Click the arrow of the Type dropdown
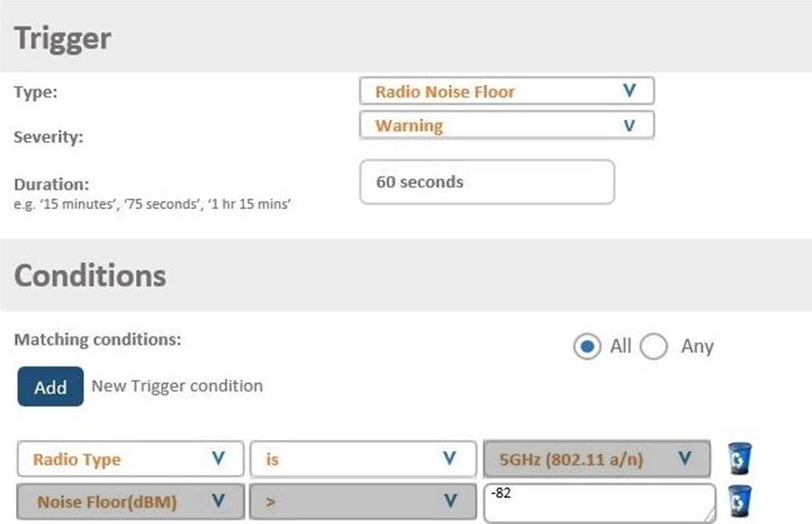This screenshot has width=812, height=524. [x=629, y=91]
